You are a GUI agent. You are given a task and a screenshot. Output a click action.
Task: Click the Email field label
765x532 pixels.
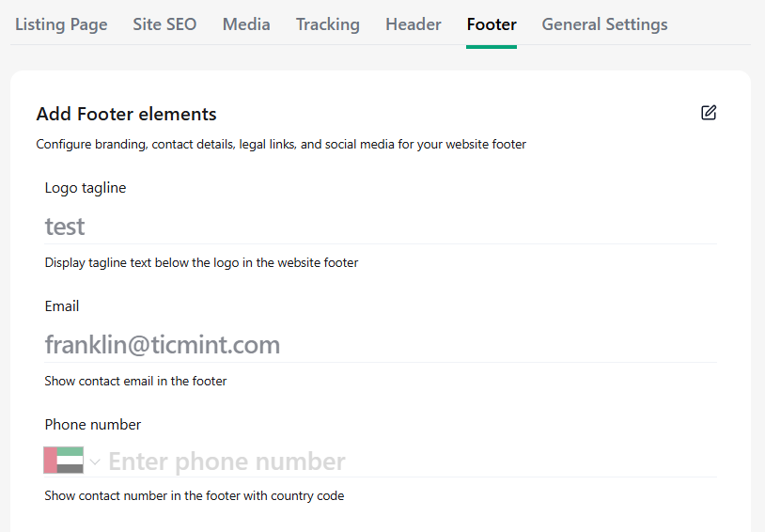[x=62, y=306]
